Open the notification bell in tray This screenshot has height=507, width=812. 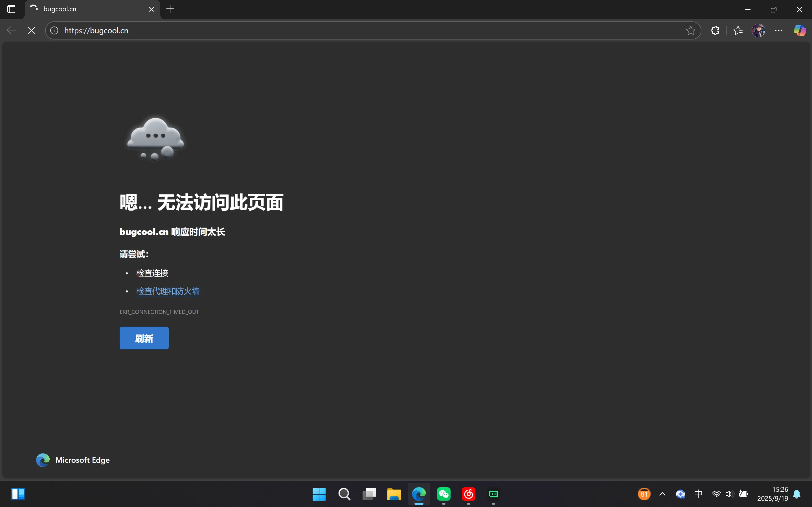796,494
